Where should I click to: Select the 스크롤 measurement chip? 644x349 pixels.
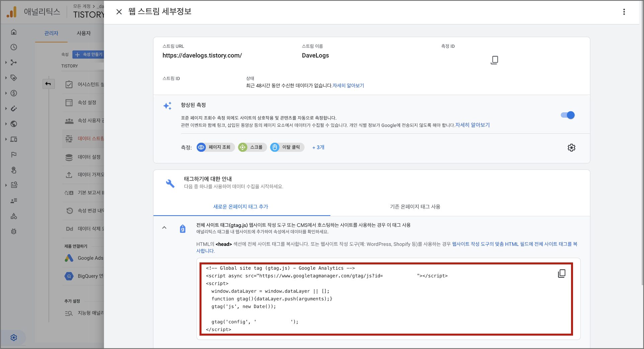coord(252,147)
